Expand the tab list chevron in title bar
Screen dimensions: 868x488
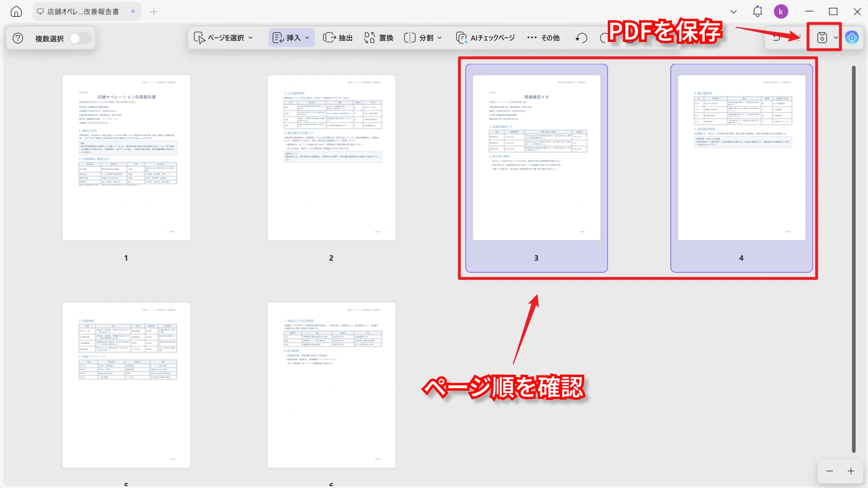[734, 11]
